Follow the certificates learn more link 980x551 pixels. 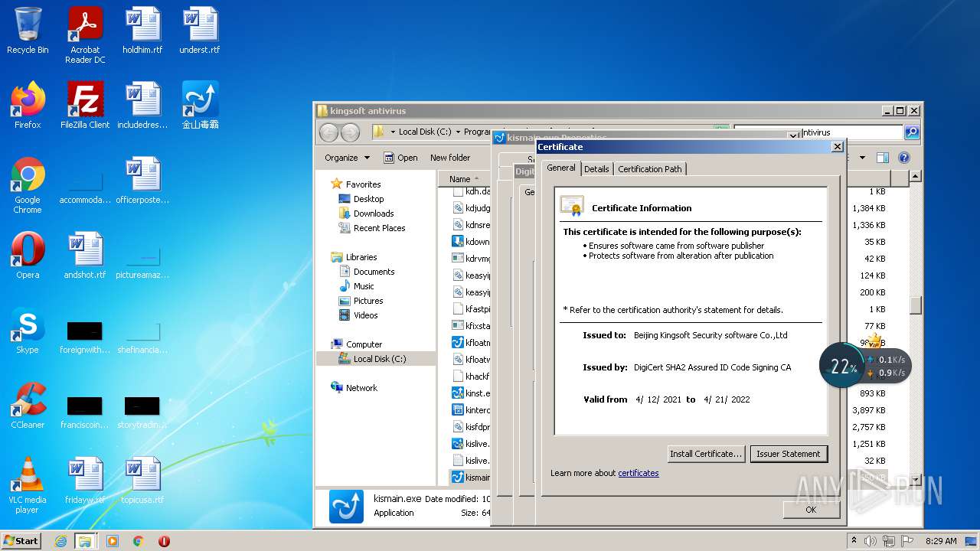639,473
